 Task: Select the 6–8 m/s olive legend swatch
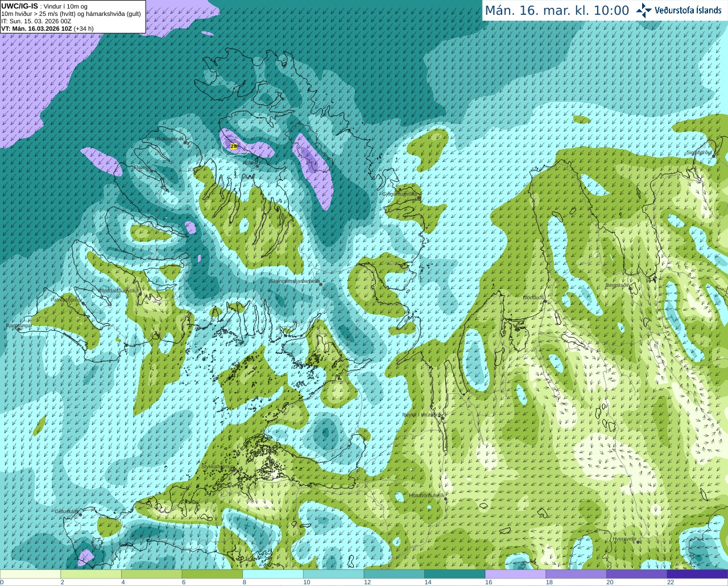(212, 574)
